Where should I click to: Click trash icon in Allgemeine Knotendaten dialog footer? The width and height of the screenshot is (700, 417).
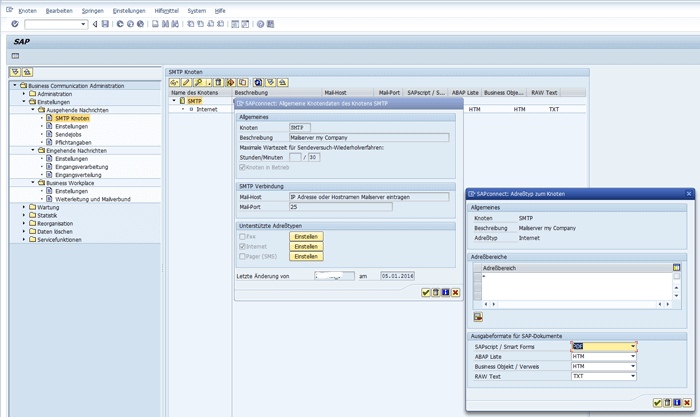point(436,292)
